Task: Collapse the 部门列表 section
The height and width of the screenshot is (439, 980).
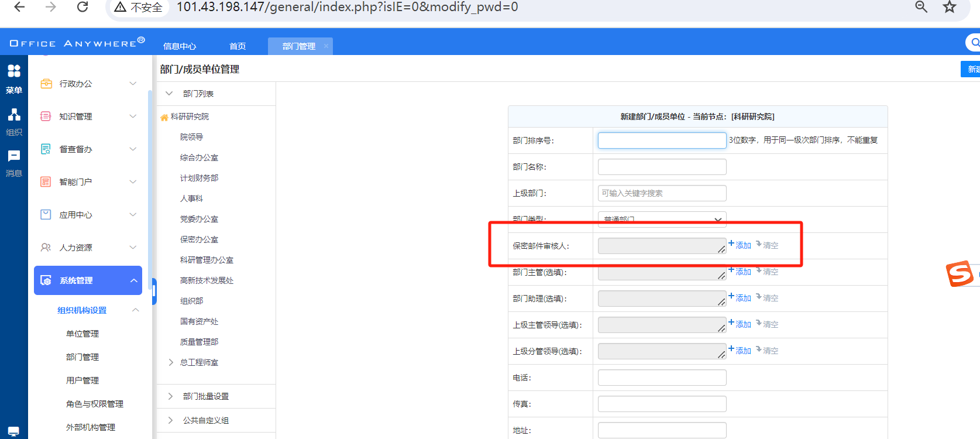Action: point(169,94)
